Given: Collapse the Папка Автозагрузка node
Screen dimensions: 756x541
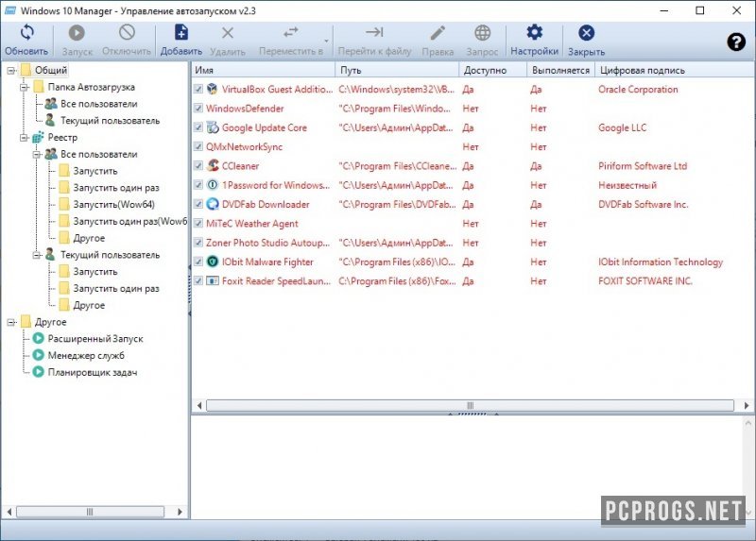Looking at the screenshot, I should click(24, 88).
